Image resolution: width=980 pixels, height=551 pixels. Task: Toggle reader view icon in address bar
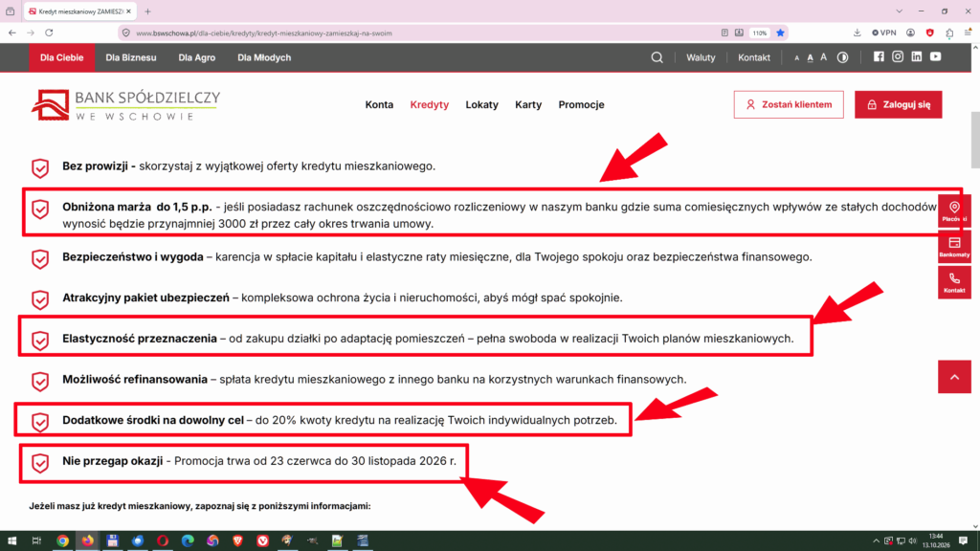point(724,33)
